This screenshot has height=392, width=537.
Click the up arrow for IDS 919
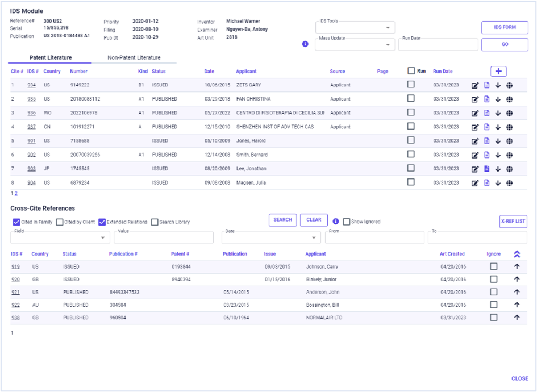click(517, 266)
